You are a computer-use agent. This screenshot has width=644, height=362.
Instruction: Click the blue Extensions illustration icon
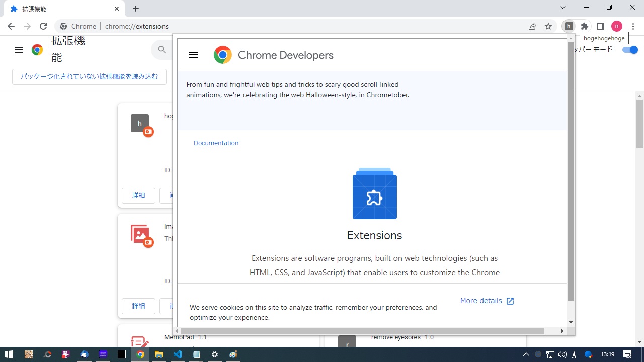(375, 194)
